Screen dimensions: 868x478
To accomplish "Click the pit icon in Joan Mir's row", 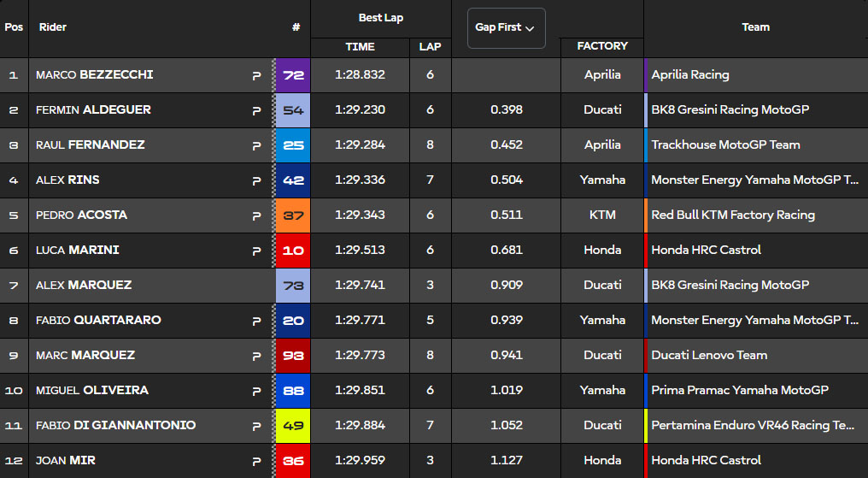I will (x=256, y=461).
